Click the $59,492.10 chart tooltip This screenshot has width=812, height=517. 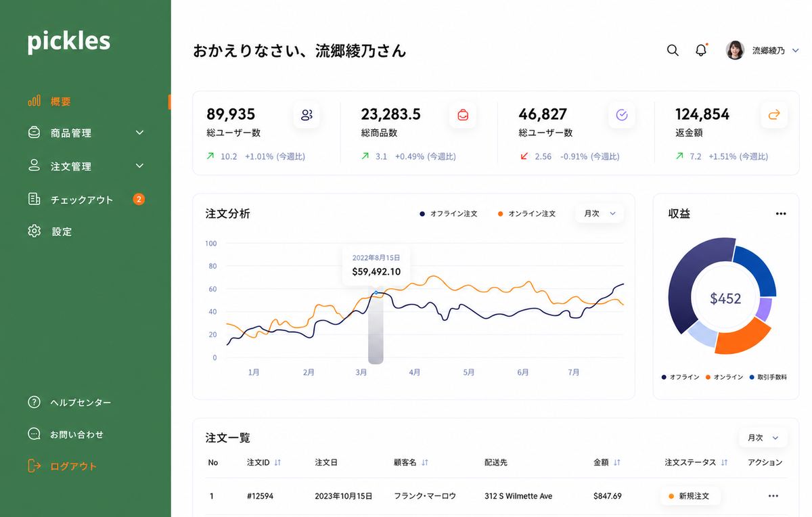click(376, 265)
